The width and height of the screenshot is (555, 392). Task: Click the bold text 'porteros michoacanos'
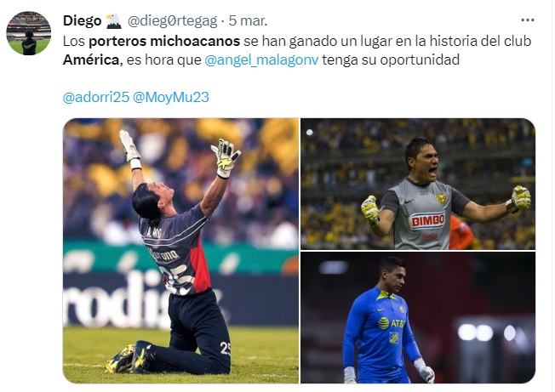164,42
